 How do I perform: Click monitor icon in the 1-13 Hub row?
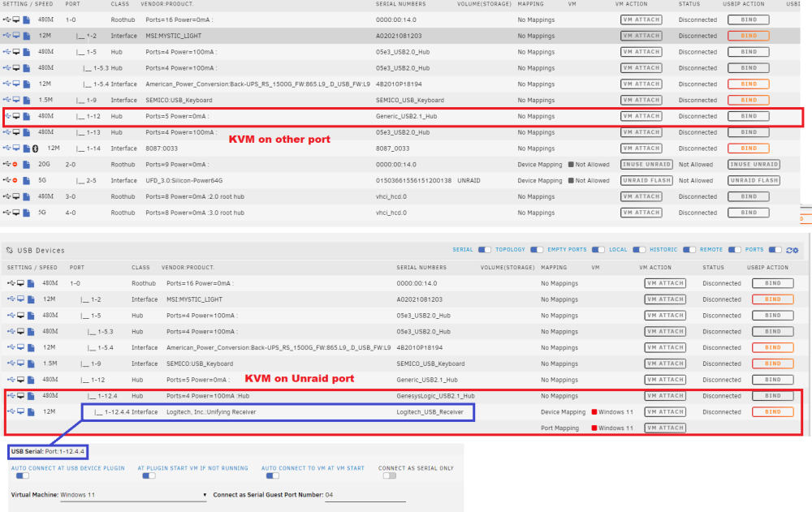point(16,132)
